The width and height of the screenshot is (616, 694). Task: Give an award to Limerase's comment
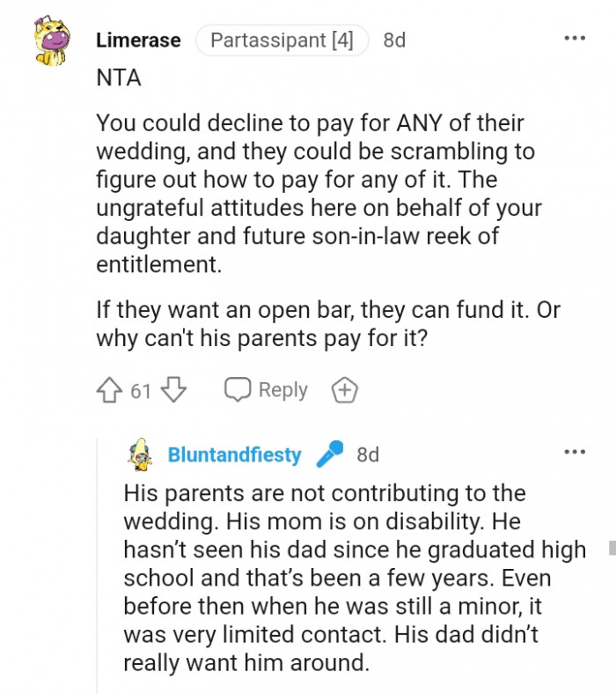point(343,389)
